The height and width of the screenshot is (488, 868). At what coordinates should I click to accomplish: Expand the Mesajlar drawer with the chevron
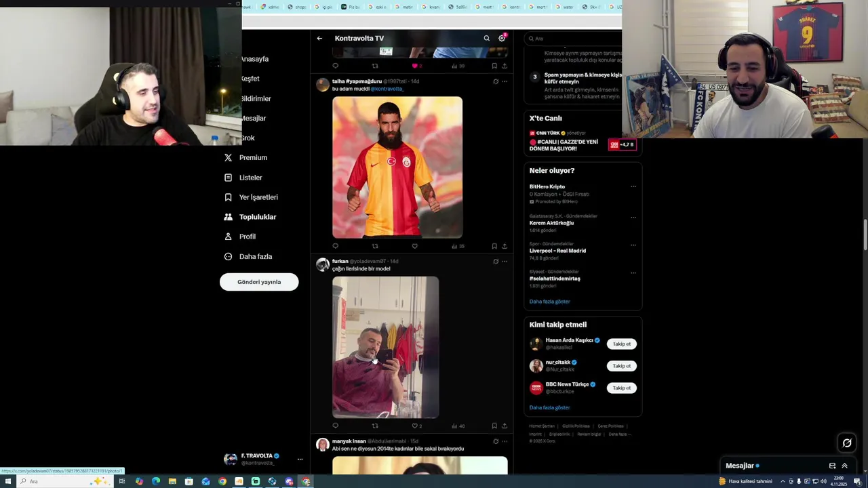(x=845, y=466)
